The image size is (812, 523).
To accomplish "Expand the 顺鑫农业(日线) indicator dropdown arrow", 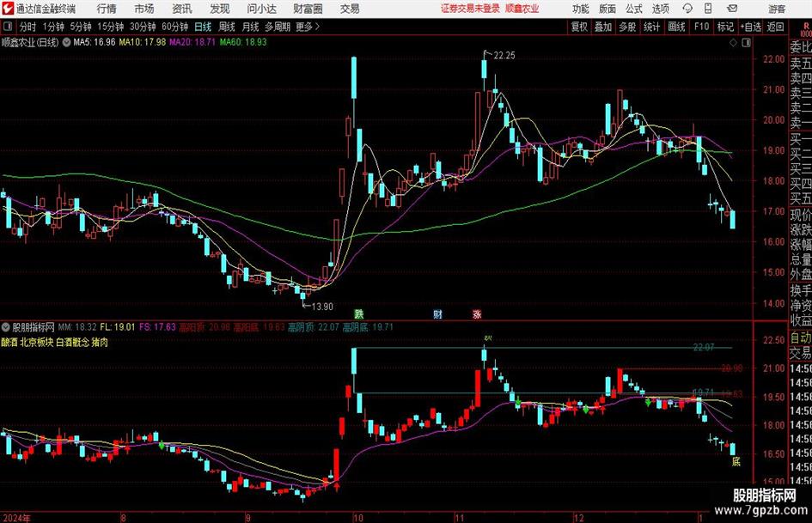I will pyautogui.click(x=67, y=42).
